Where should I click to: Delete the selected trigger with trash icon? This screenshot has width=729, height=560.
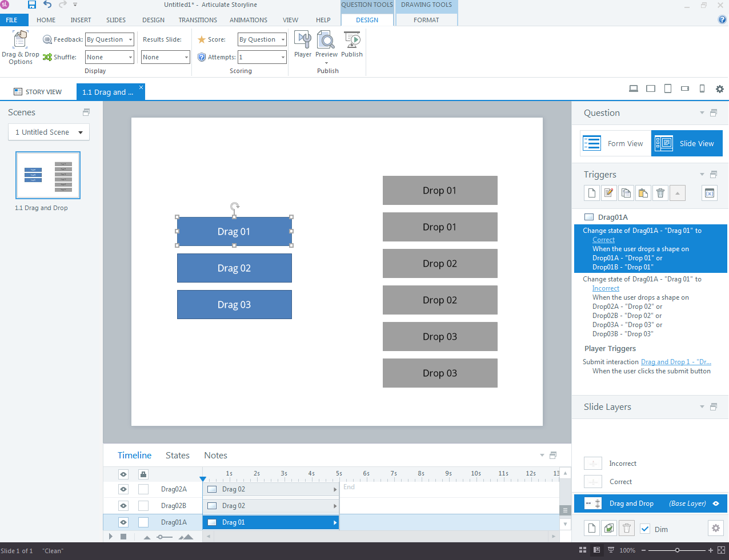[660, 193]
